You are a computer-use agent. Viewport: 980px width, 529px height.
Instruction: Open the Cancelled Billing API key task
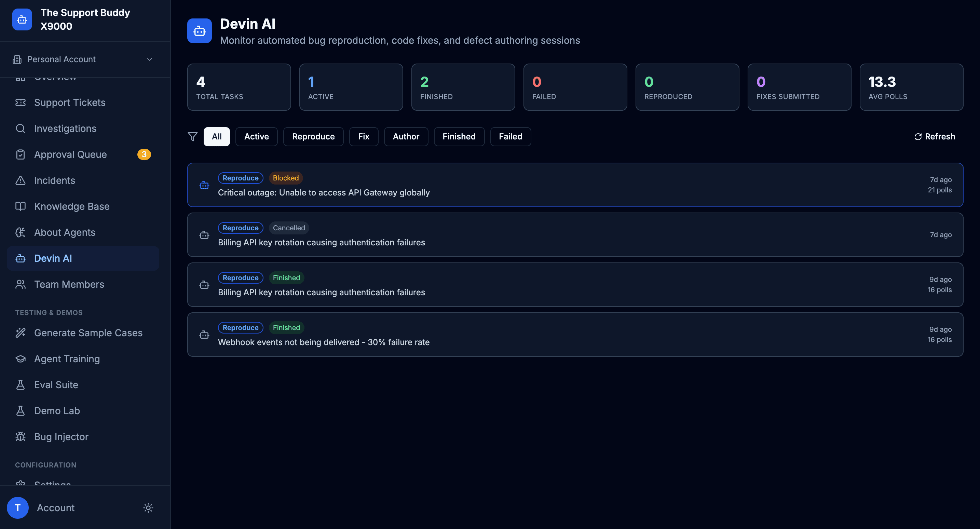[x=575, y=235]
